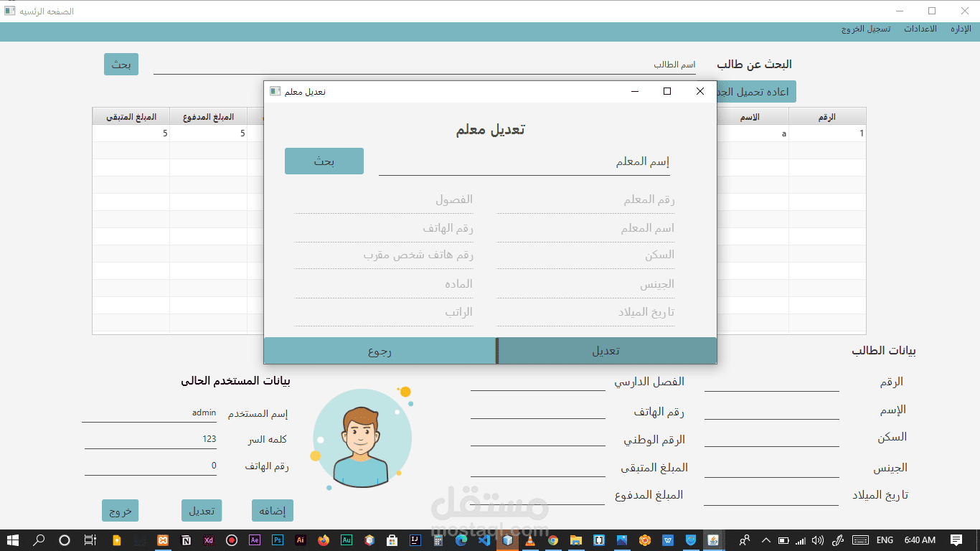Open Firefox from the taskbar
Image resolution: width=980 pixels, height=551 pixels.
tap(324, 540)
